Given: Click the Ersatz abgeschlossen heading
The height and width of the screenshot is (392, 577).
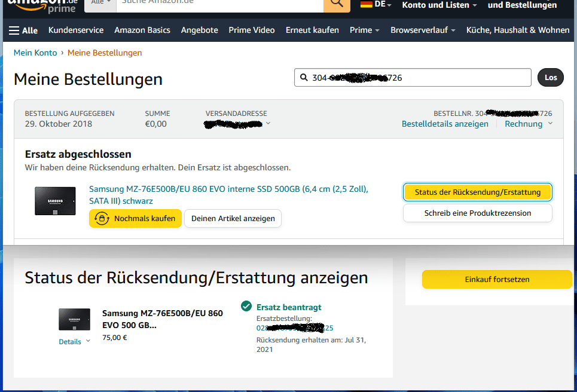Looking at the screenshot, I should 78,154.
